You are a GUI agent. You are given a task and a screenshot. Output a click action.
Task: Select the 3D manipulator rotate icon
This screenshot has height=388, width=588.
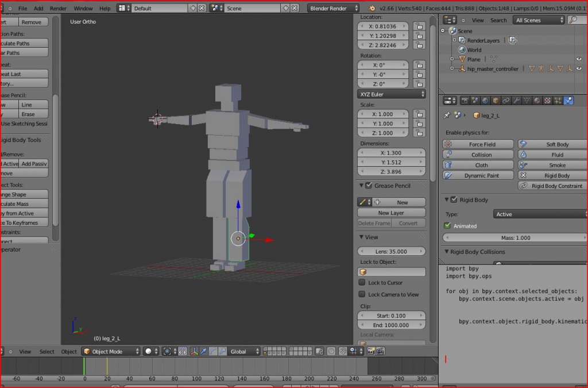[213, 351]
